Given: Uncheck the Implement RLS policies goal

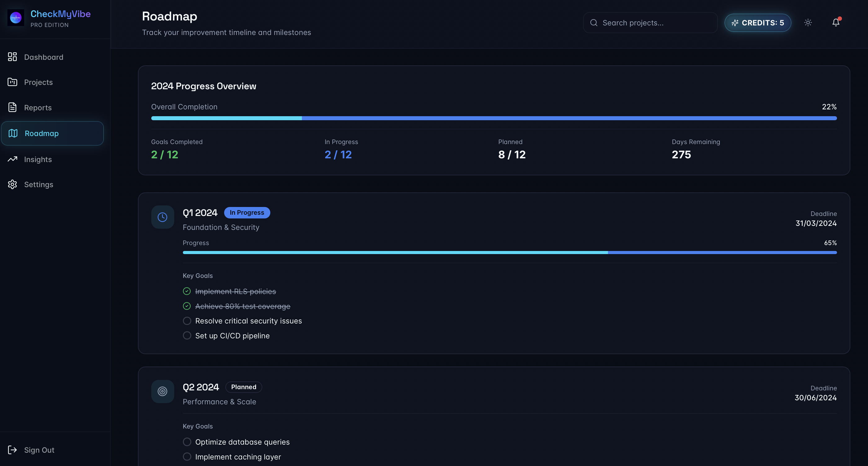Looking at the screenshot, I should coord(187,291).
